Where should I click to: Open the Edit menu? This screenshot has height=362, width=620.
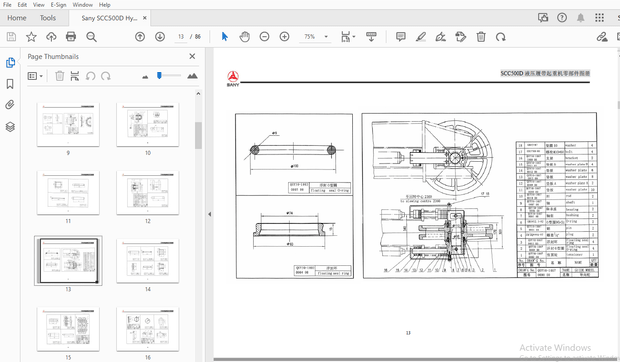tap(22, 5)
